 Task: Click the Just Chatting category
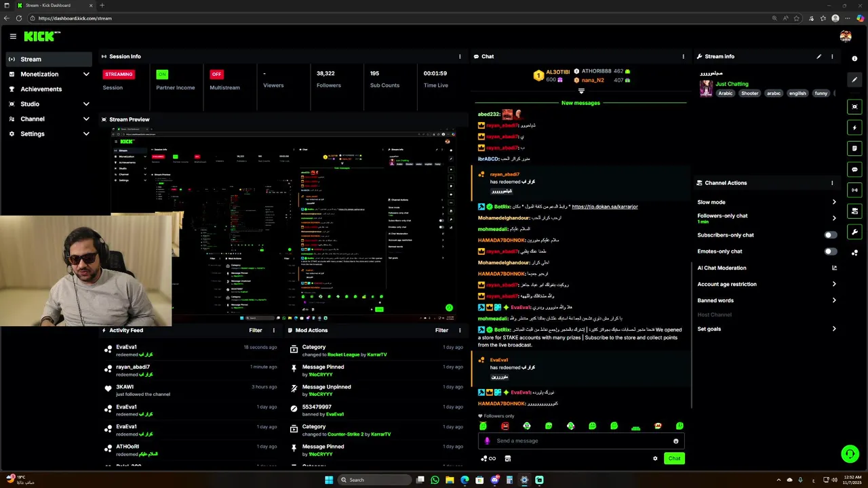pyautogui.click(x=732, y=84)
